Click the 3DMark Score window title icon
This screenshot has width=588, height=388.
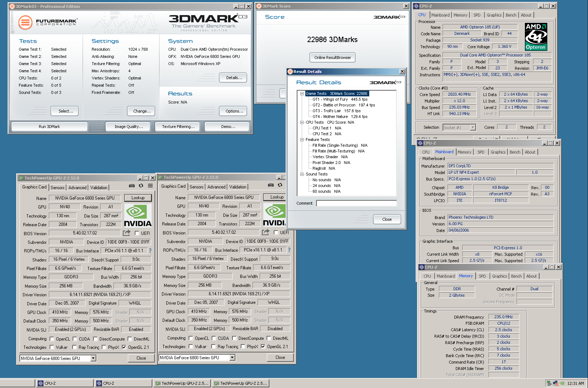coord(259,6)
